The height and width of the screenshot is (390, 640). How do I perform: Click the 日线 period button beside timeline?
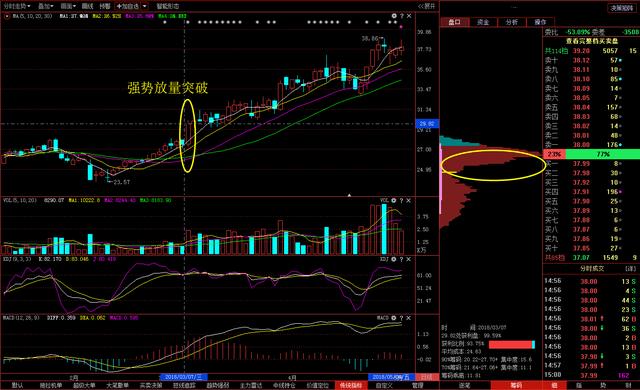coord(427,377)
